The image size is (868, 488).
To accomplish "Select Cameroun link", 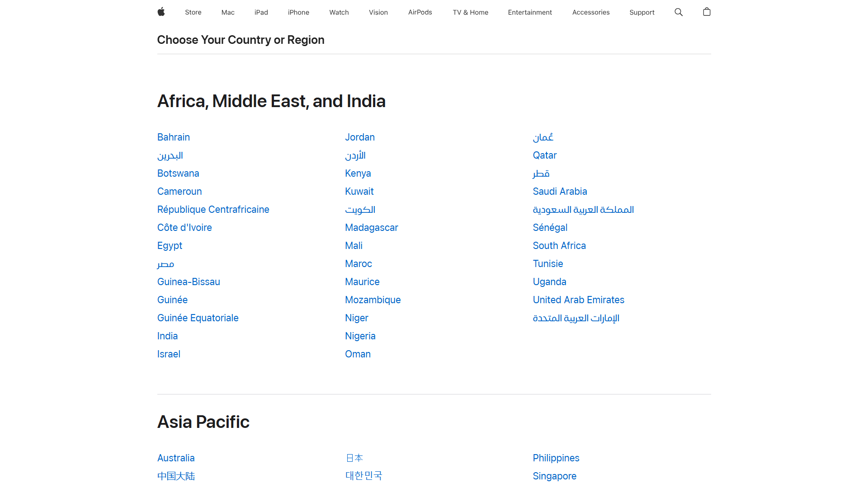I will [179, 192].
